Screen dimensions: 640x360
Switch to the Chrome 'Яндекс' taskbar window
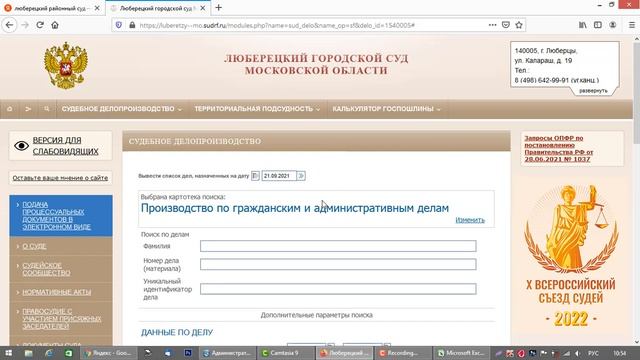pos(109,353)
